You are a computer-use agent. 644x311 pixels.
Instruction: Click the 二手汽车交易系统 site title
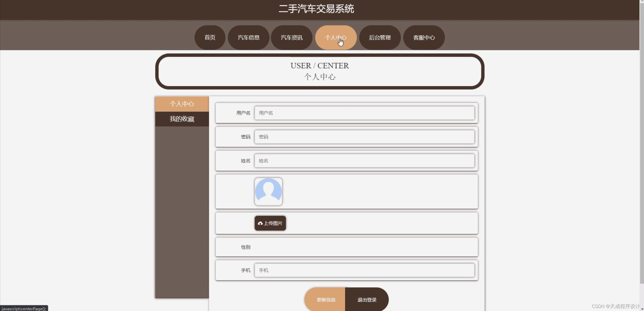(316, 9)
